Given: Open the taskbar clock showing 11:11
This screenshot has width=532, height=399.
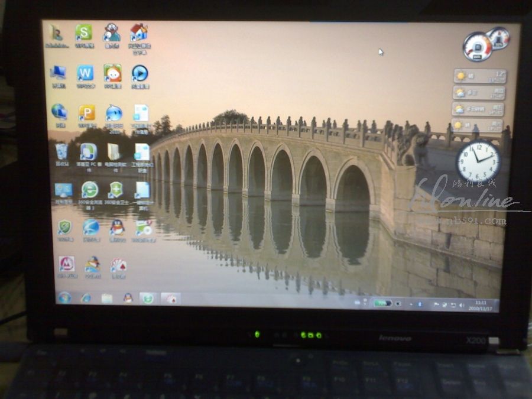Looking at the screenshot, I should point(481,306).
